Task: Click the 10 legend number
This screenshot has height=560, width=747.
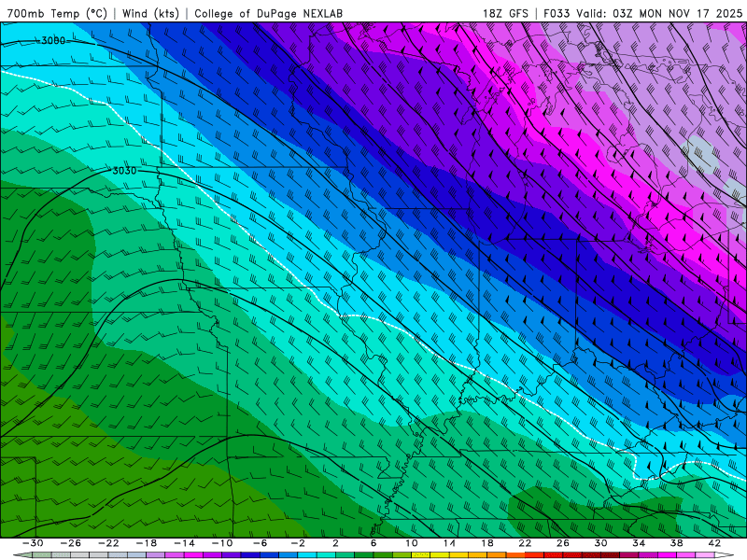Action: tap(412, 543)
